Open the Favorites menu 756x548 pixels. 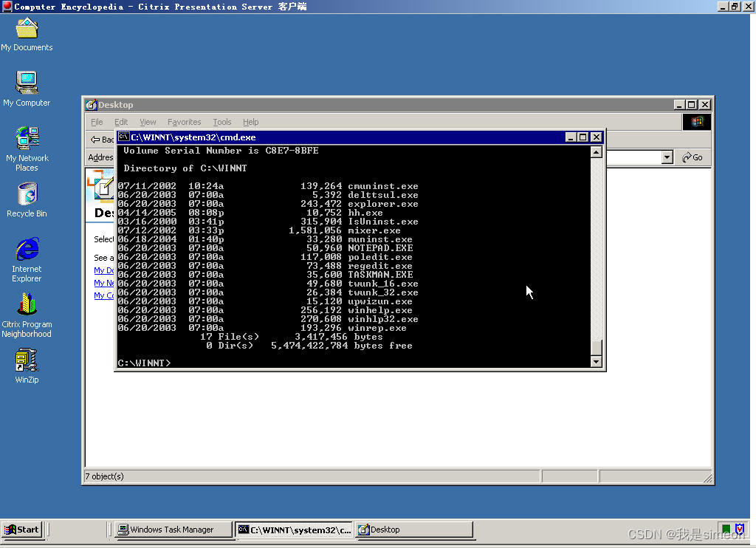pyautogui.click(x=184, y=122)
